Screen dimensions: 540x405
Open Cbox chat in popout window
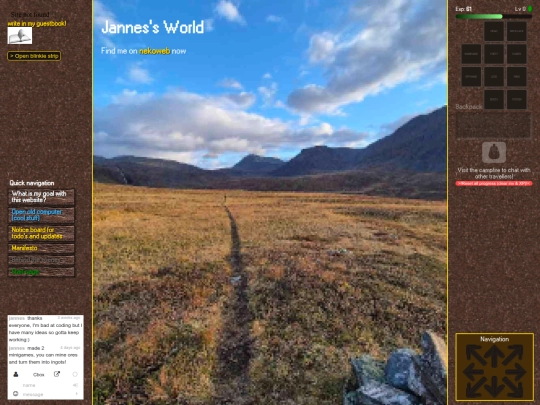(x=57, y=374)
